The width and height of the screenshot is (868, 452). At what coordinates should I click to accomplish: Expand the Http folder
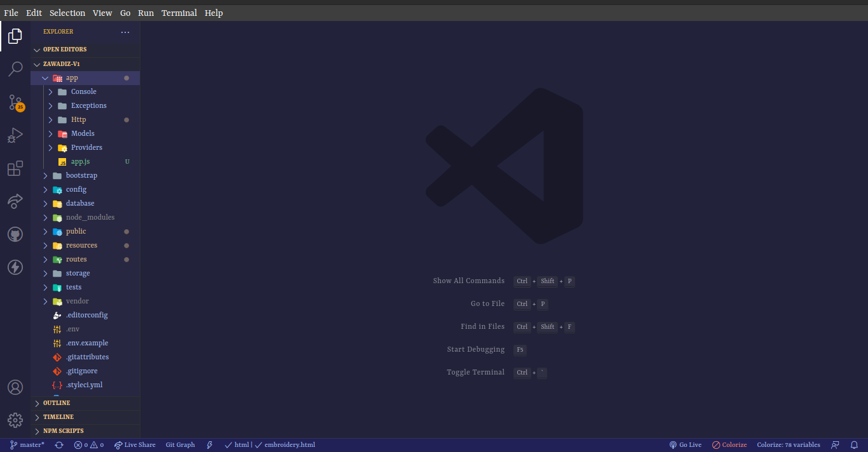pyautogui.click(x=85, y=120)
